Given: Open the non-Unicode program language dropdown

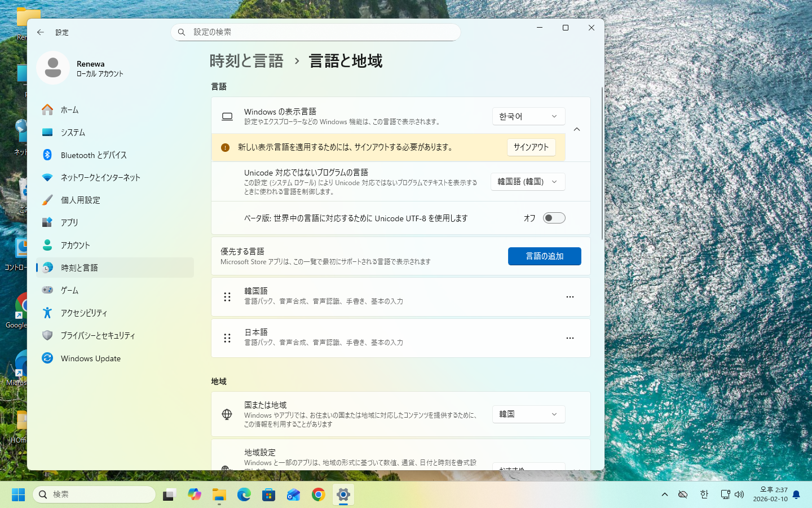Looking at the screenshot, I should 527,182.
